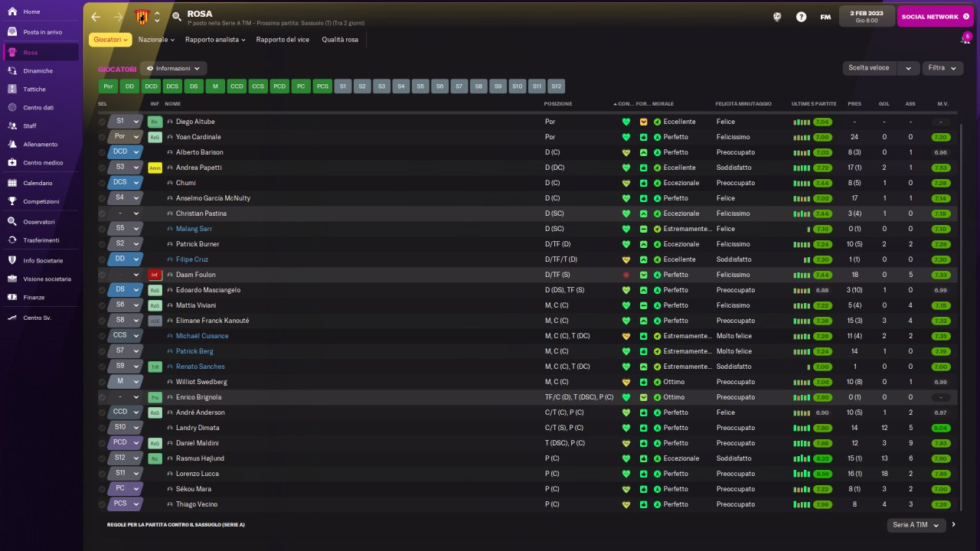Image resolution: width=980 pixels, height=551 pixels.
Task: Tick the selection circle for Yoan Cardinale
Action: (103, 137)
